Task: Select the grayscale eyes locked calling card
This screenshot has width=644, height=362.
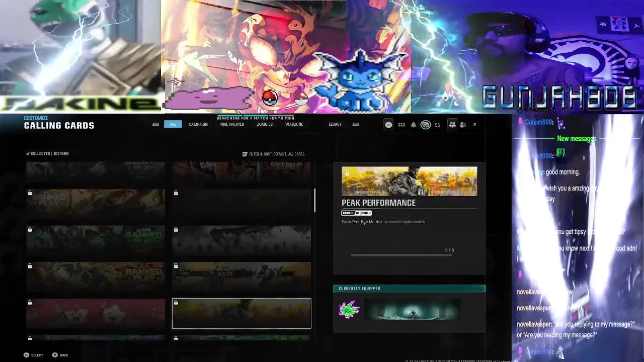Action: point(242,240)
